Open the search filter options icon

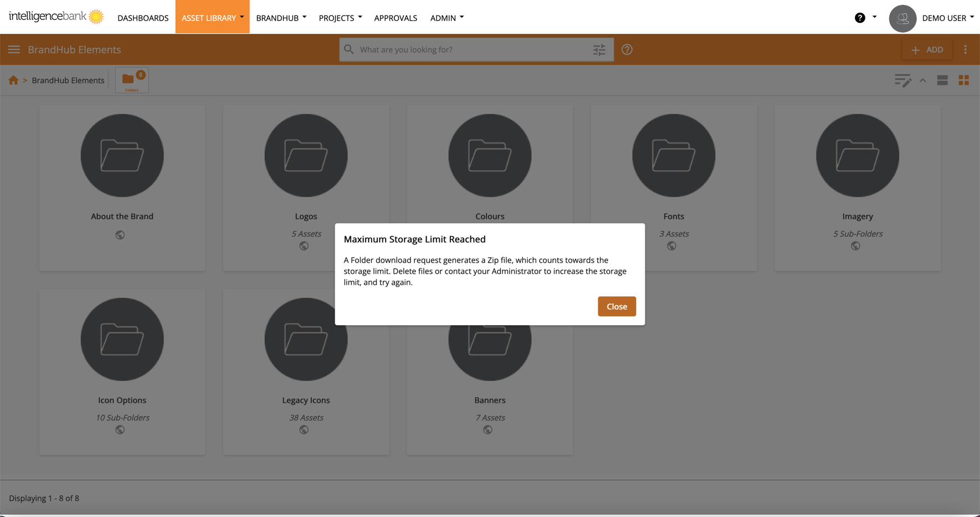pos(599,50)
